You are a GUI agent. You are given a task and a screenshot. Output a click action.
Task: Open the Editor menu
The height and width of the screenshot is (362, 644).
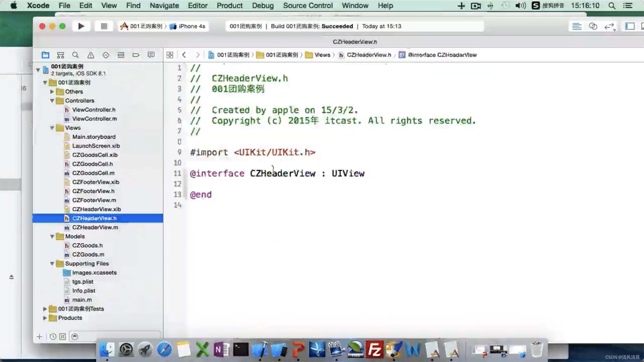pos(198,5)
